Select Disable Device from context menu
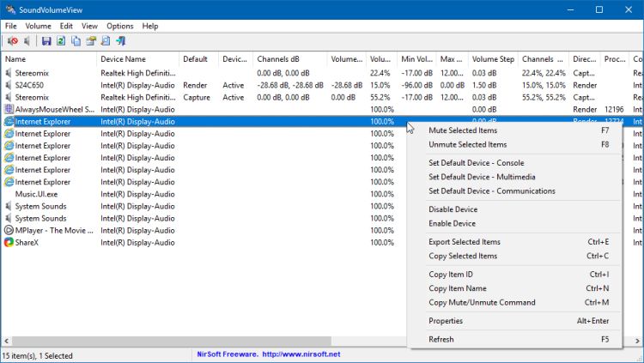This screenshot has width=644, height=363. pyautogui.click(x=453, y=209)
